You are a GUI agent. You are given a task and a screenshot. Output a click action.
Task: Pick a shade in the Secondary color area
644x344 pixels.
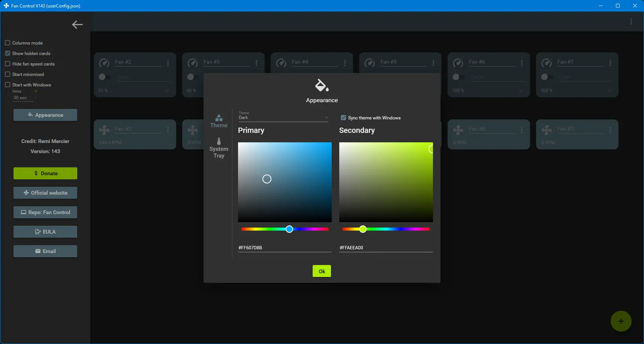386,182
